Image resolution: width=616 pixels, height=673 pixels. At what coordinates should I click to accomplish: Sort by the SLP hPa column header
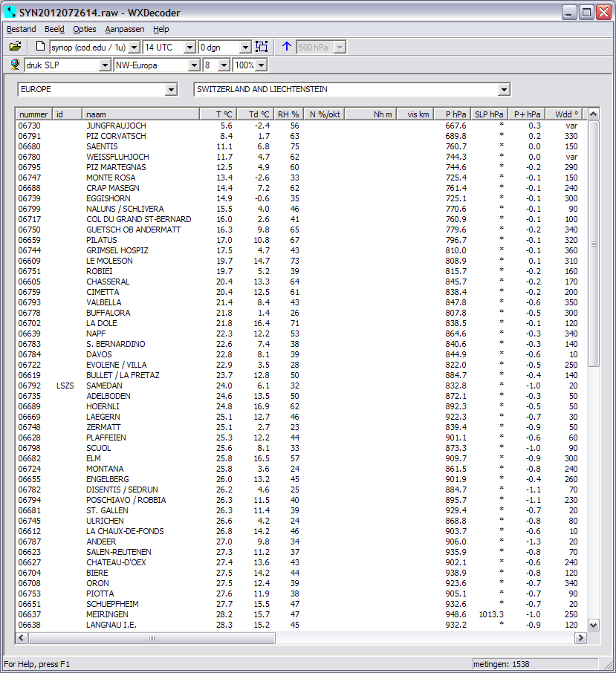click(490, 114)
